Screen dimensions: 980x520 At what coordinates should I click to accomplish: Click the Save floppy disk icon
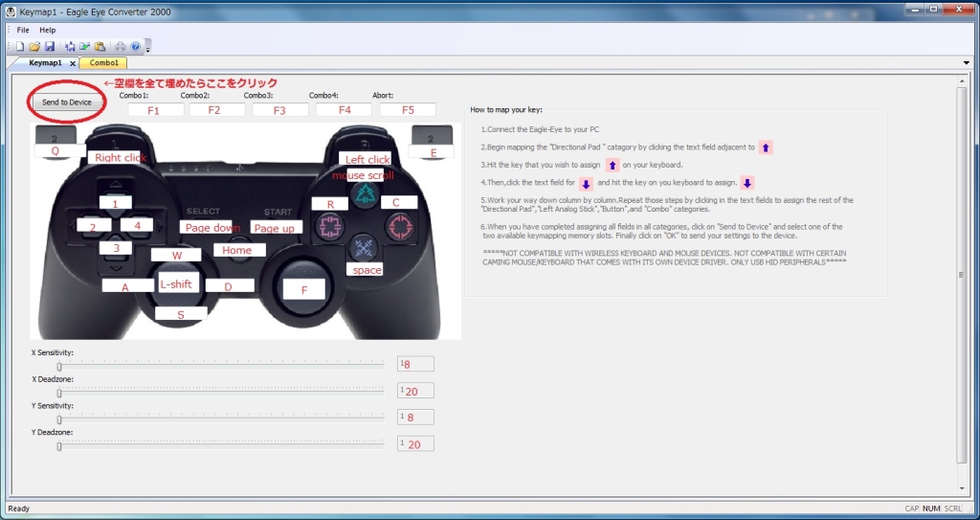point(50,46)
